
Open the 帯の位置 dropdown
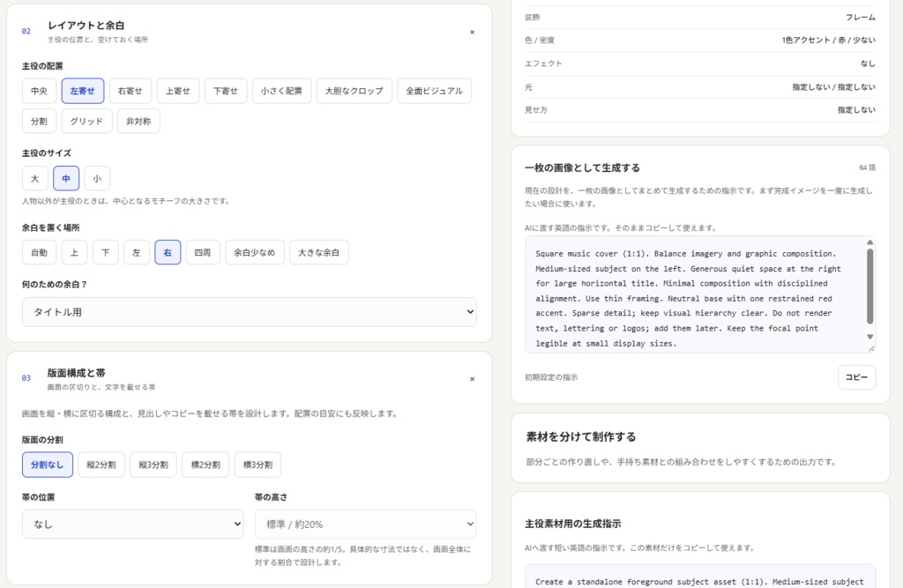pyautogui.click(x=133, y=524)
